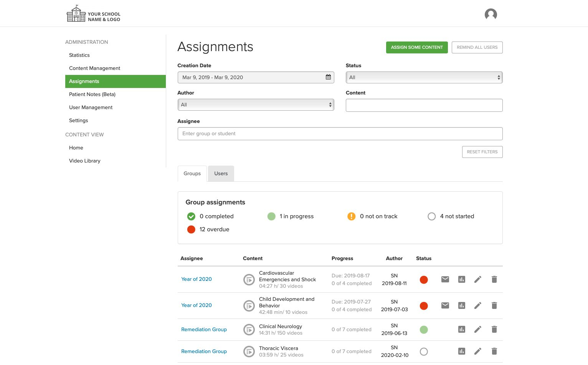Click the Reset Filters button
This screenshot has width=588, height=365.
tap(482, 152)
